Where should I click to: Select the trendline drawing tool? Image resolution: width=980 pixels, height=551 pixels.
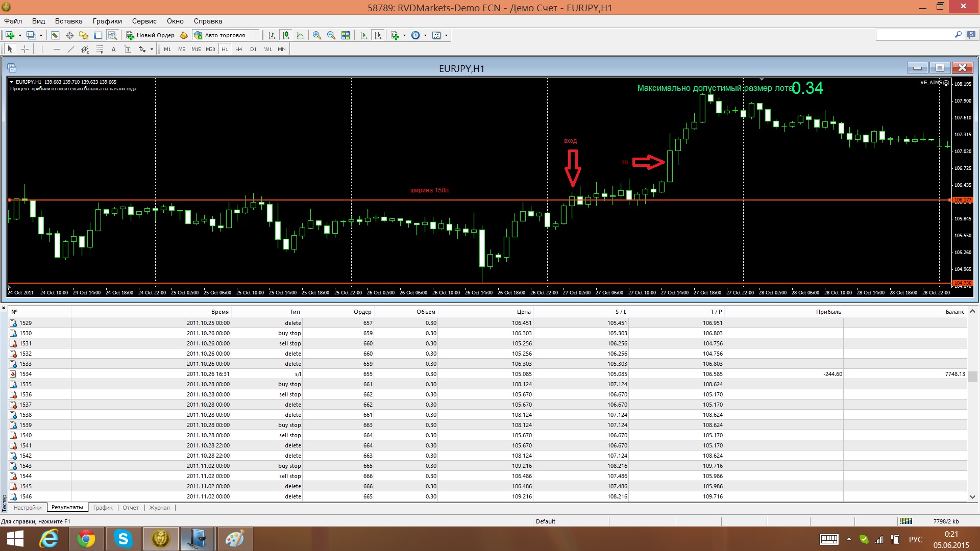click(70, 49)
